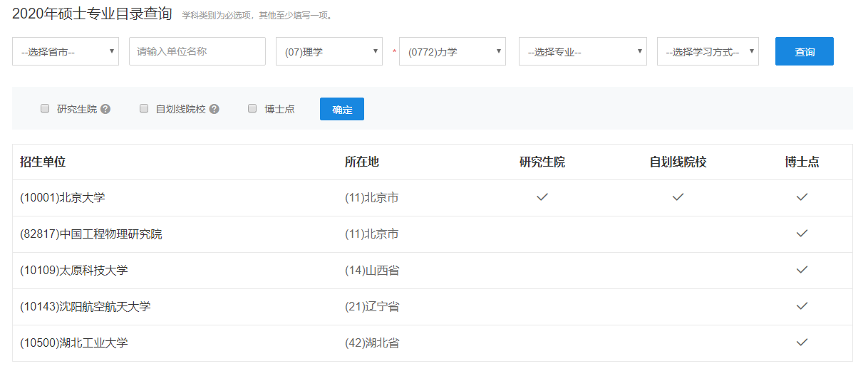This screenshot has width=868, height=371.
Task: Open (10109)太原科技大学 entry
Action: (74, 270)
